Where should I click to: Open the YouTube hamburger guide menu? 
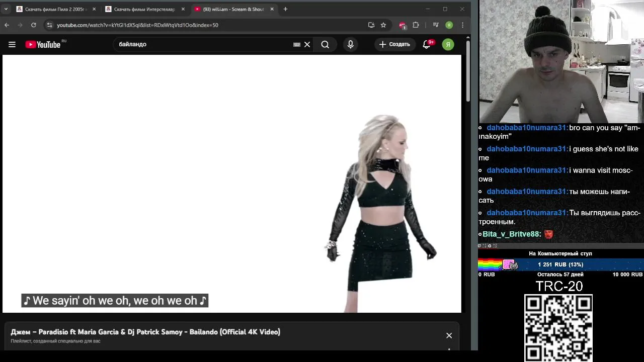point(12,44)
